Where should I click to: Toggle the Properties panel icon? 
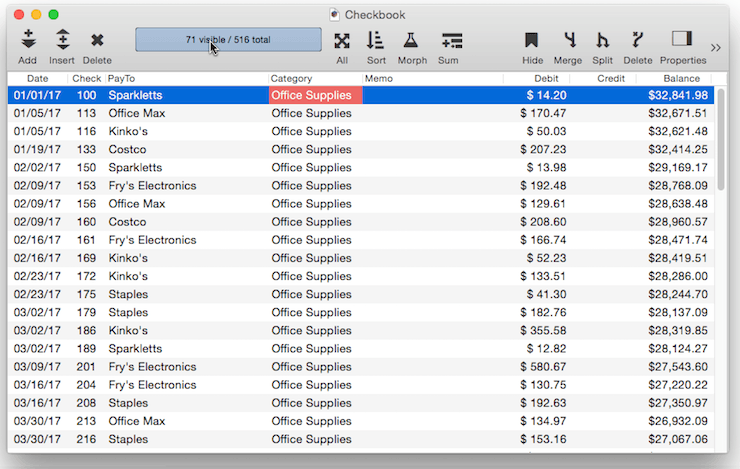click(682, 39)
